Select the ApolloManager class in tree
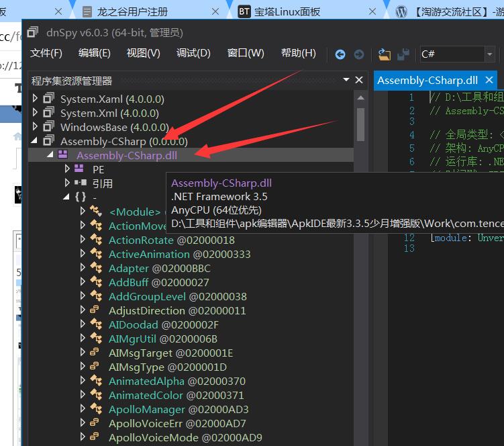This screenshot has height=446, width=504. 146,409
